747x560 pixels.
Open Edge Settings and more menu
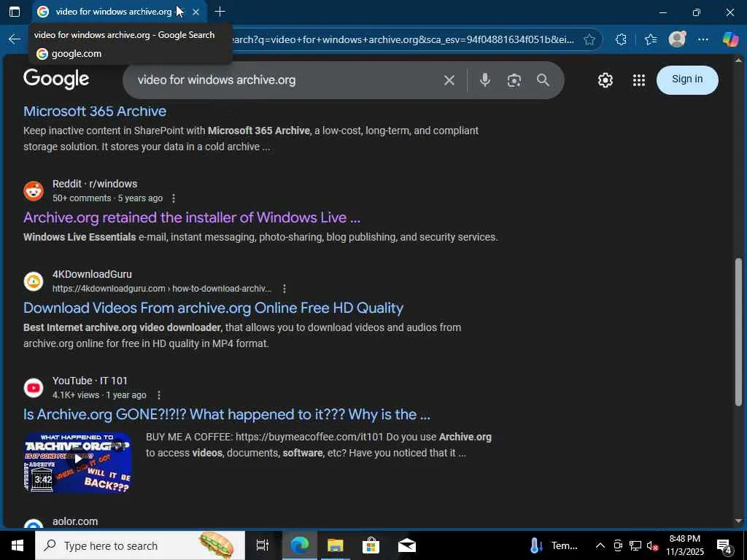[703, 39]
